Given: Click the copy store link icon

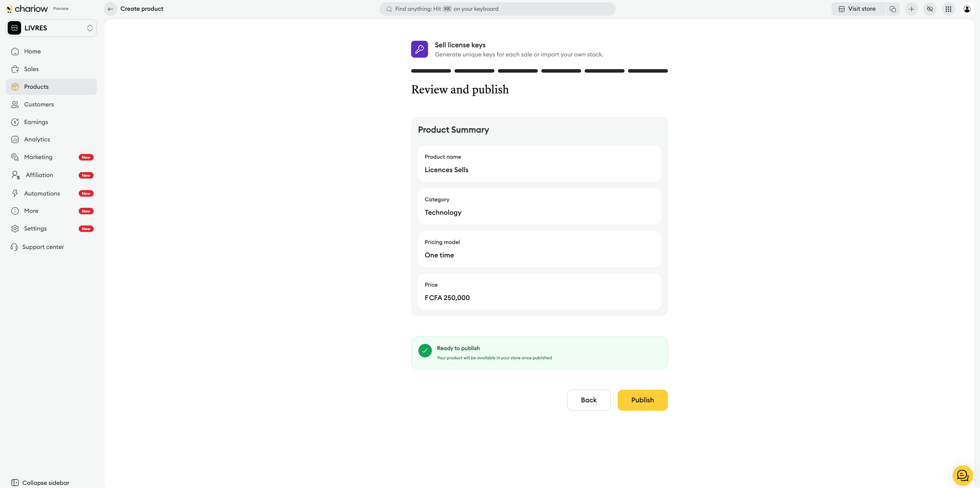Looking at the screenshot, I should click(x=893, y=9).
